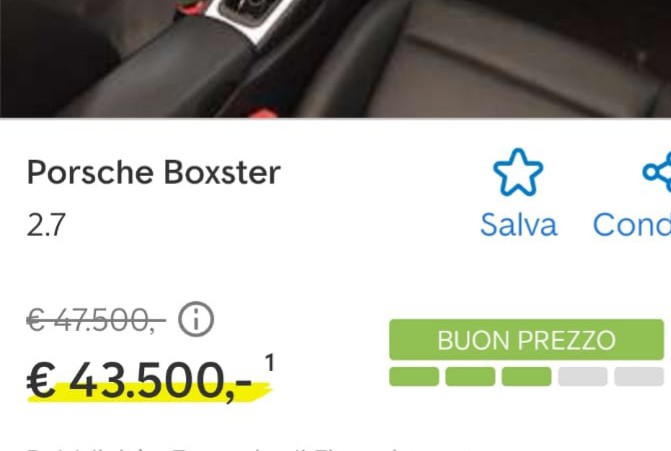Image resolution: width=671 pixels, height=451 pixels.
Task: Open the info icon beside old price
Action: click(x=196, y=319)
